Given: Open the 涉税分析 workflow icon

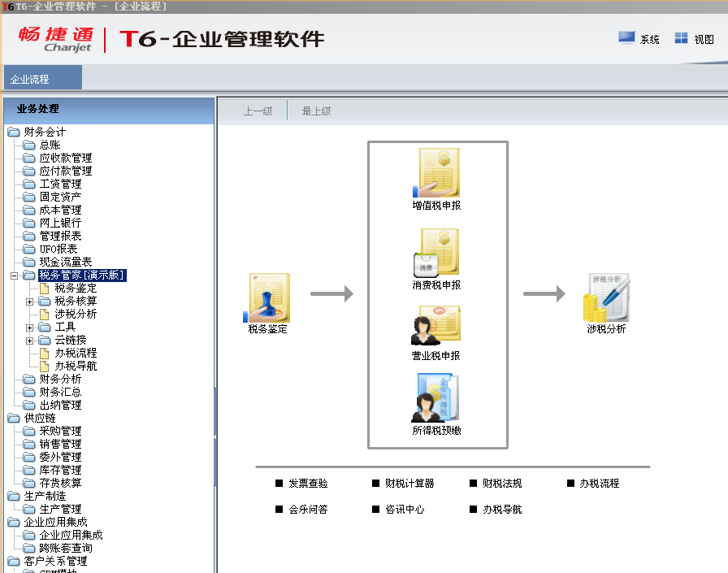Looking at the screenshot, I should tap(606, 297).
